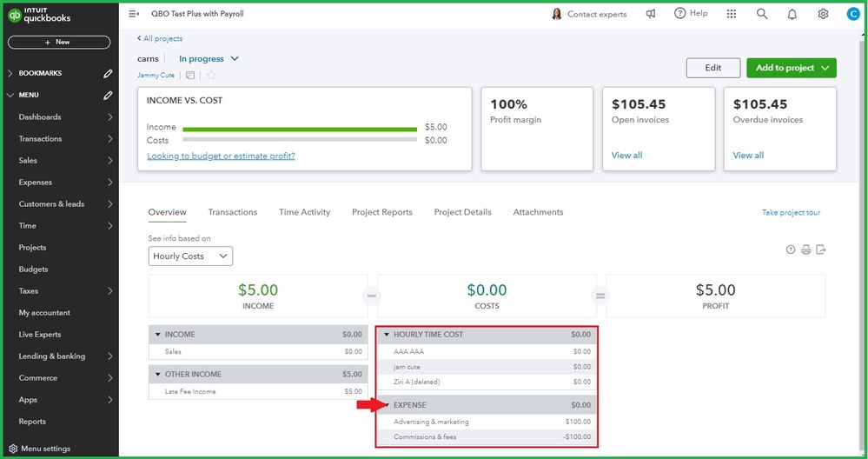Collapse the left navigation menu icon
Viewport: 868px width, 459px height.
(134, 14)
